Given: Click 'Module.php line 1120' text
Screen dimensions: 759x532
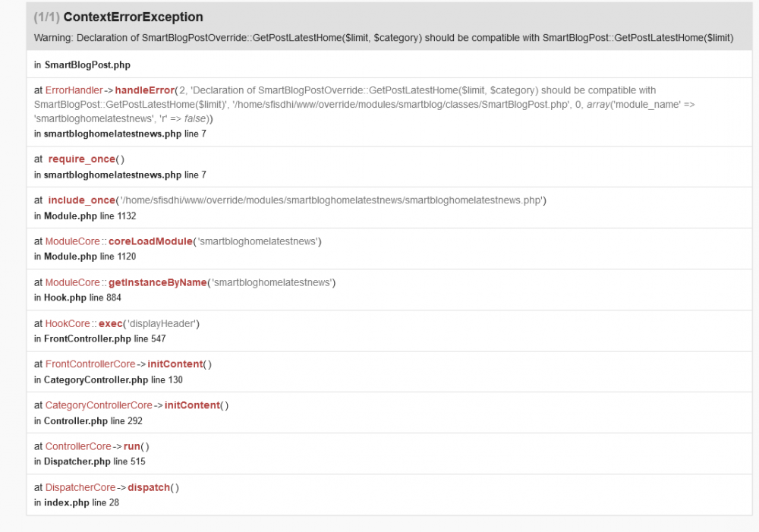Looking at the screenshot, I should click(90, 257).
